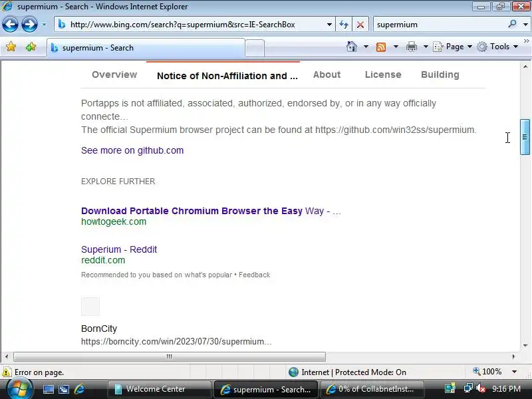Click the Forward navigation arrow

(x=29, y=25)
